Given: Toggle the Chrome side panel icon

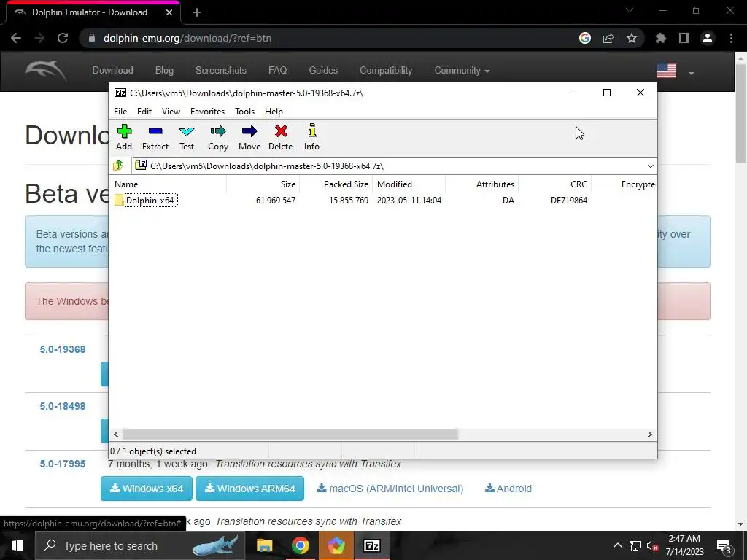Looking at the screenshot, I should 684,38.
